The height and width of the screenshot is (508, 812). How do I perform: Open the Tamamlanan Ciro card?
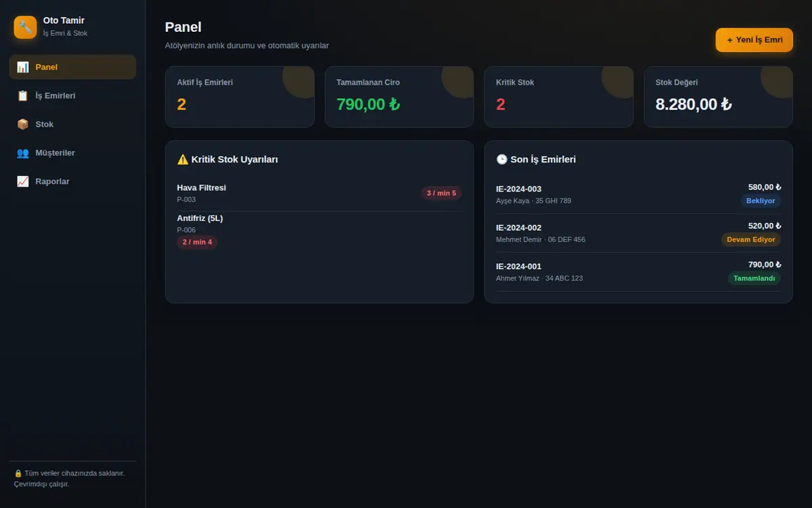[399, 97]
